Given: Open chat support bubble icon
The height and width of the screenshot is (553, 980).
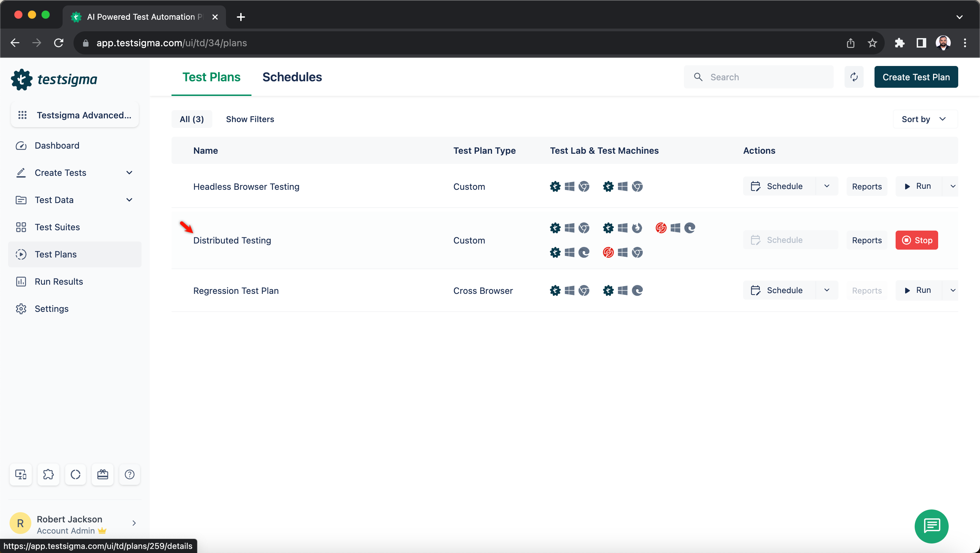Looking at the screenshot, I should (x=932, y=525).
